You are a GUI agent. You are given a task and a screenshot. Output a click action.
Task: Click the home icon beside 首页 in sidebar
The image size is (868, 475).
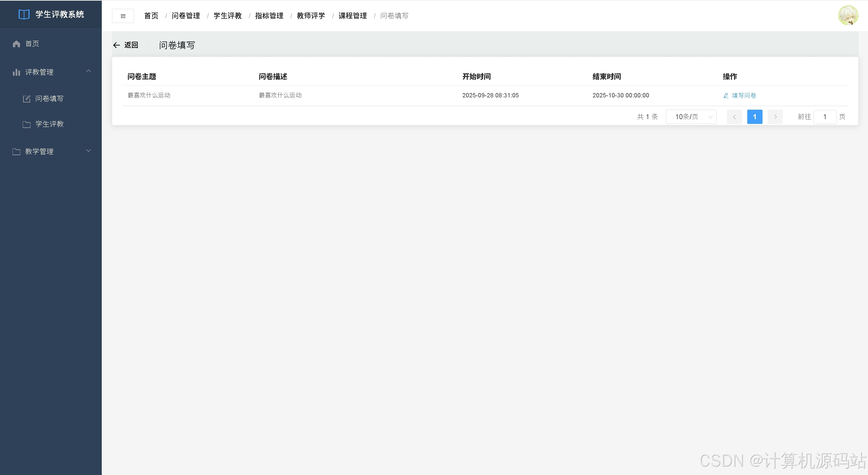(x=16, y=44)
